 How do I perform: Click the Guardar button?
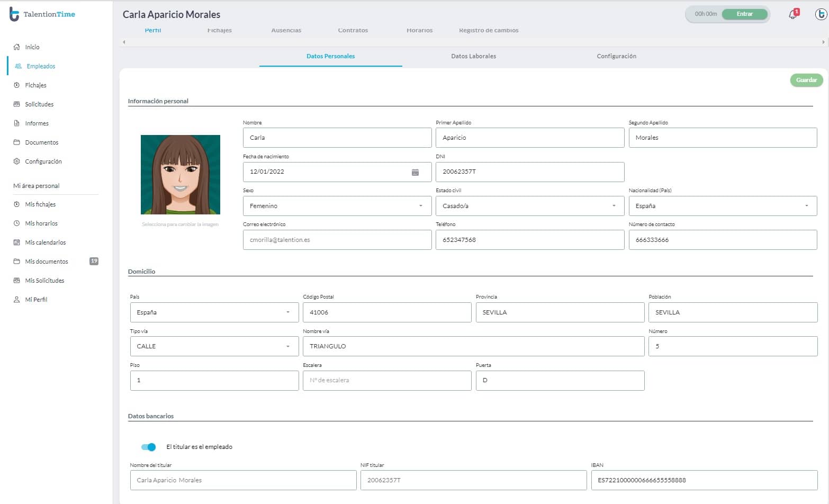pos(806,80)
